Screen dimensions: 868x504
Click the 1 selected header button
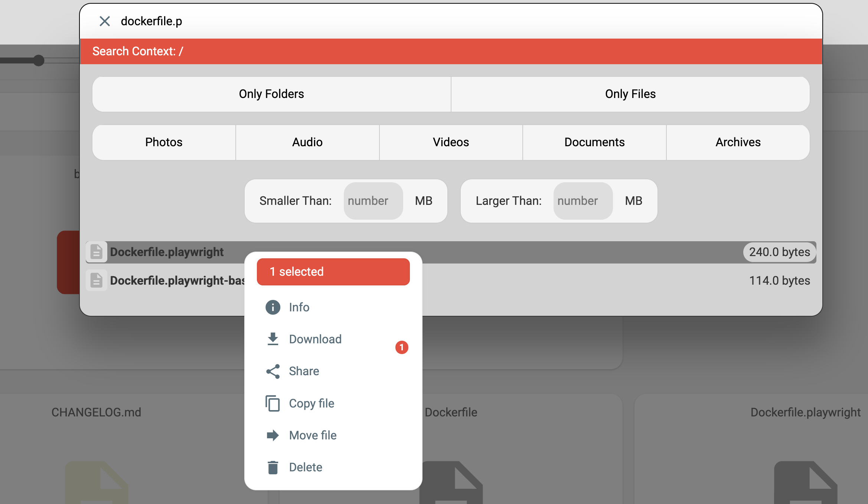(333, 272)
